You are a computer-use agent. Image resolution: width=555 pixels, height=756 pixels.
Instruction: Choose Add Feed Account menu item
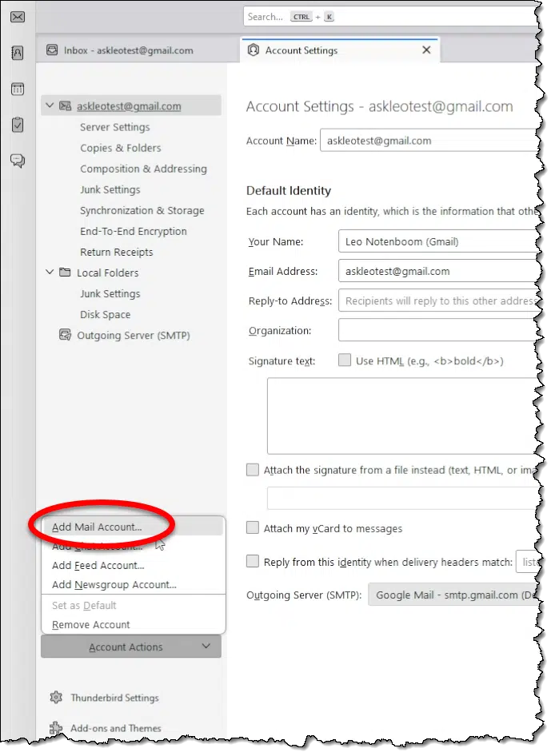pos(133,565)
